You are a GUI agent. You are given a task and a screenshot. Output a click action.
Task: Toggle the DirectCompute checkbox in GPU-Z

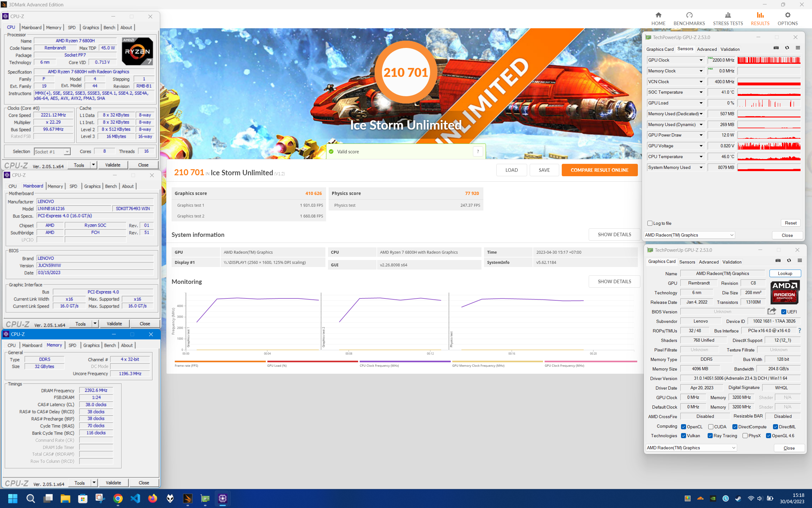735,427
